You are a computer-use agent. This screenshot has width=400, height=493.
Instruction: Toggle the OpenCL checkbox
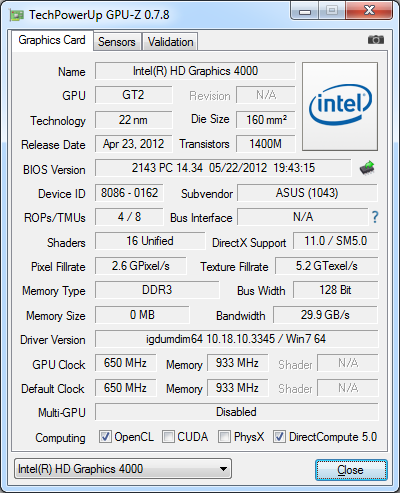(105, 436)
